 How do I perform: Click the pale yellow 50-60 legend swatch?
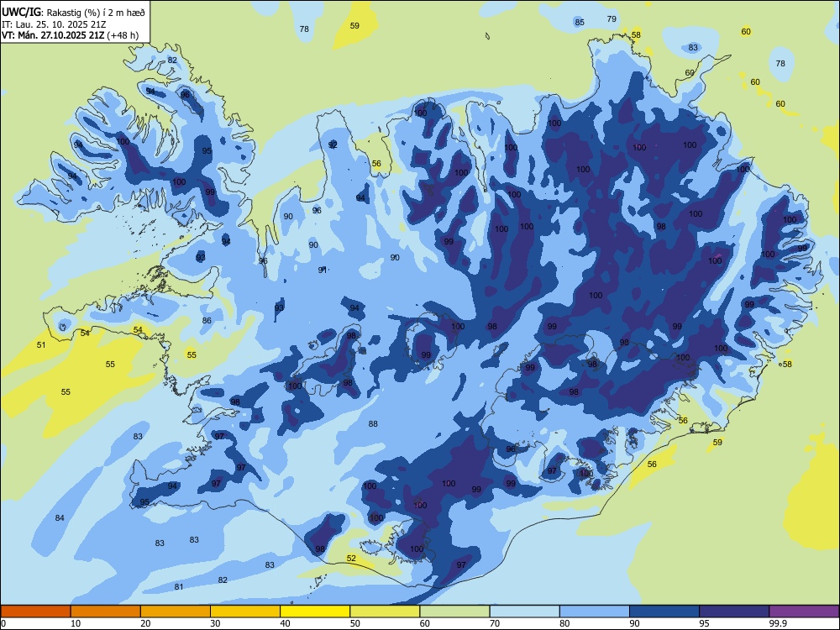pos(385,612)
